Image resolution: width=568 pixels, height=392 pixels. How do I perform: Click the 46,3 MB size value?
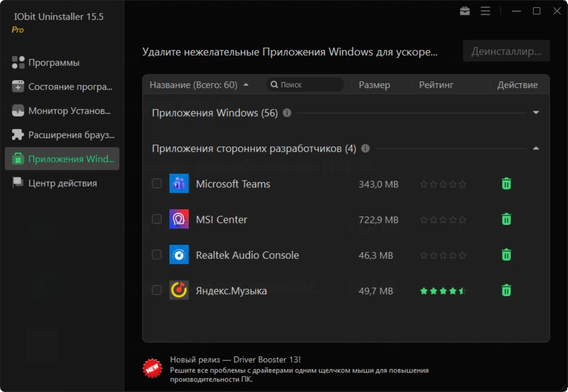click(x=376, y=255)
